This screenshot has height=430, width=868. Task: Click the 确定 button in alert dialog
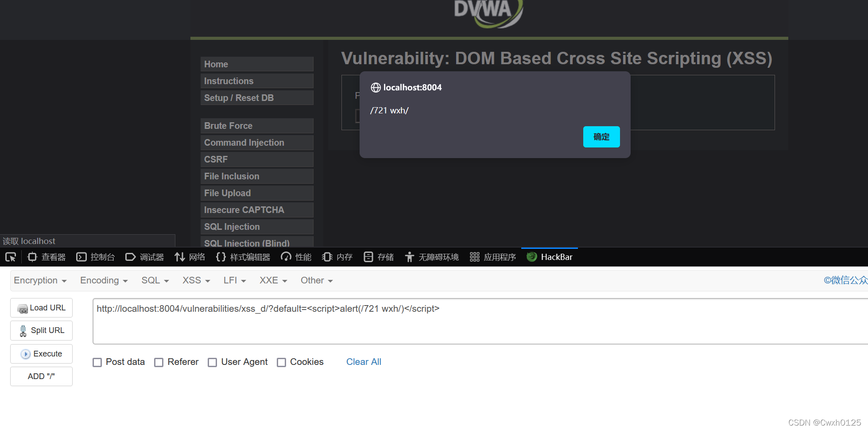tap(601, 137)
